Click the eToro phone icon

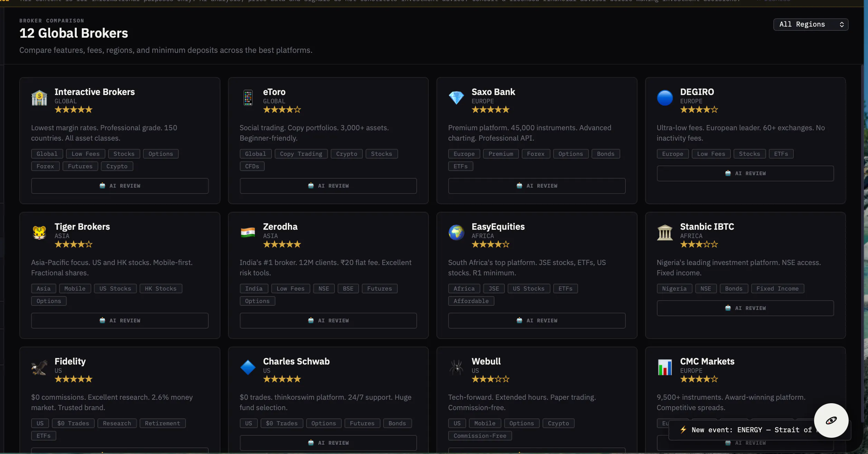248,98
